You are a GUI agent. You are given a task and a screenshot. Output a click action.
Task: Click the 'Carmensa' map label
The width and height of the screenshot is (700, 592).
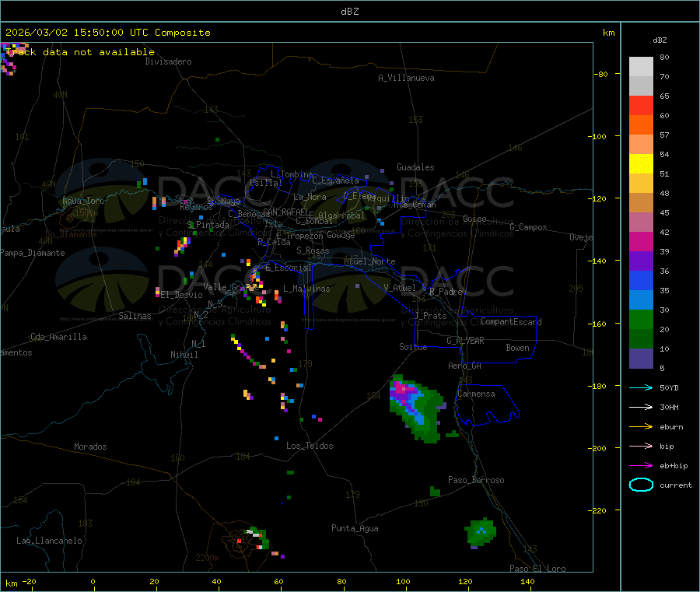(476, 394)
